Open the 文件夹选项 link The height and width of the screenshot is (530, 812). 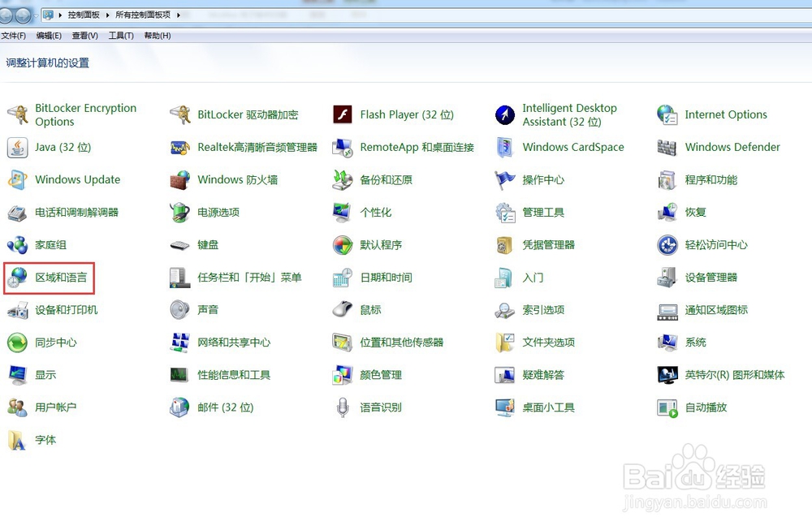pyautogui.click(x=549, y=343)
